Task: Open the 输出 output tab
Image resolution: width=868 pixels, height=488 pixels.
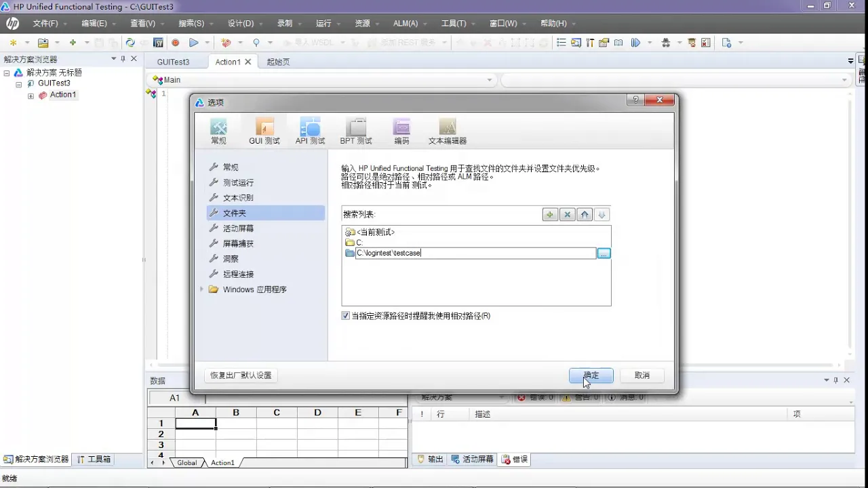Action: point(430,460)
